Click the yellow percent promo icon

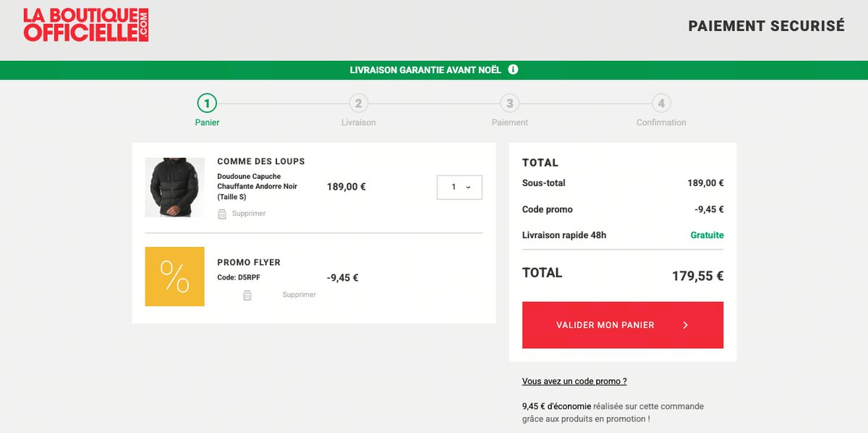[174, 277]
